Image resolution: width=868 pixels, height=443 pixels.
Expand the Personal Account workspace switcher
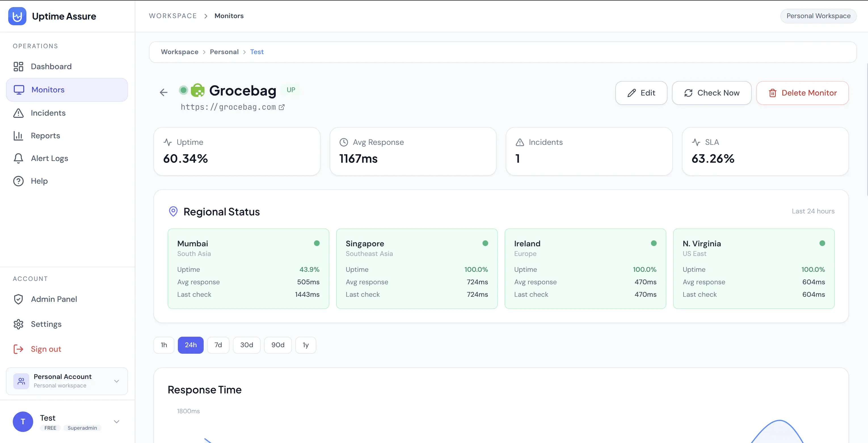click(67, 381)
